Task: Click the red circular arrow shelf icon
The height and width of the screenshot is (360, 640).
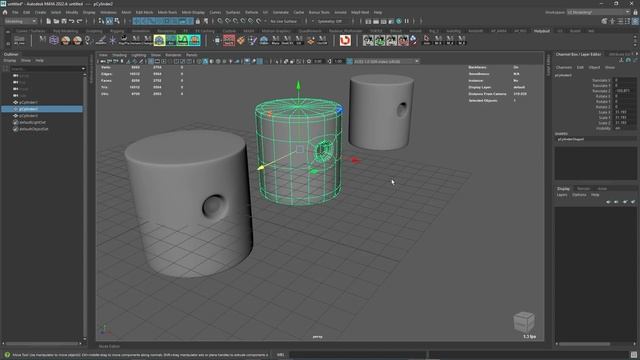Action: [x=345, y=40]
